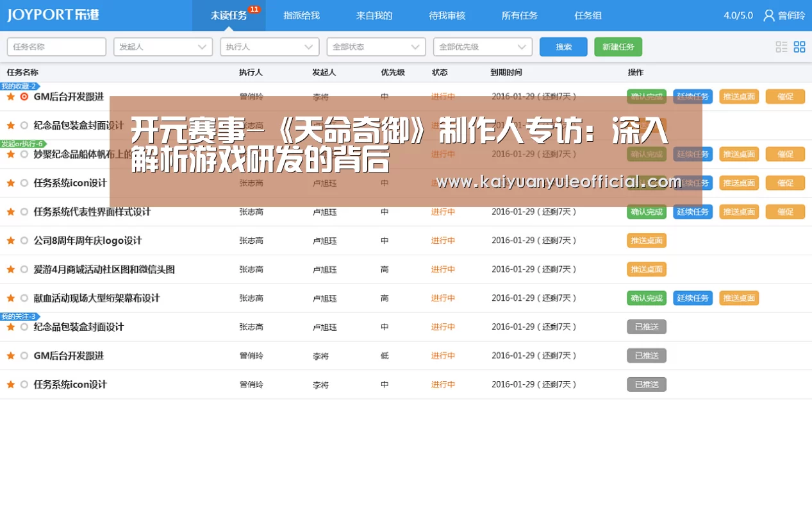Click the 状态 column header
Screen dimensions: 812x508
point(440,72)
